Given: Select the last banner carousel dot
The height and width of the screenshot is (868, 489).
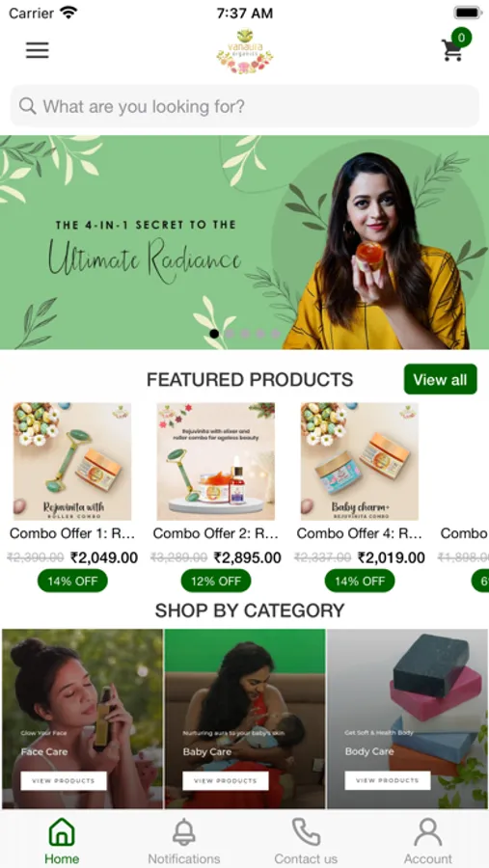Looking at the screenshot, I should tap(275, 334).
